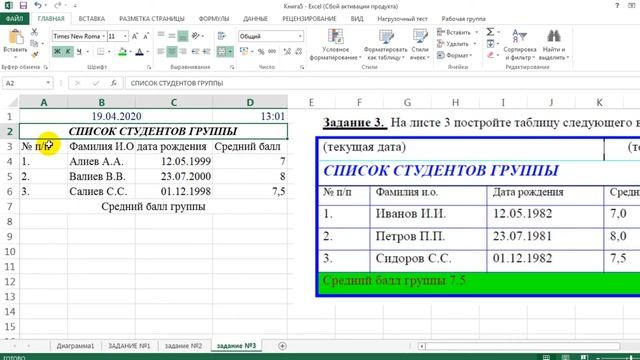Open the Merge and Center dropdown arrow
Screen dimensions: 640x360
(230, 51)
